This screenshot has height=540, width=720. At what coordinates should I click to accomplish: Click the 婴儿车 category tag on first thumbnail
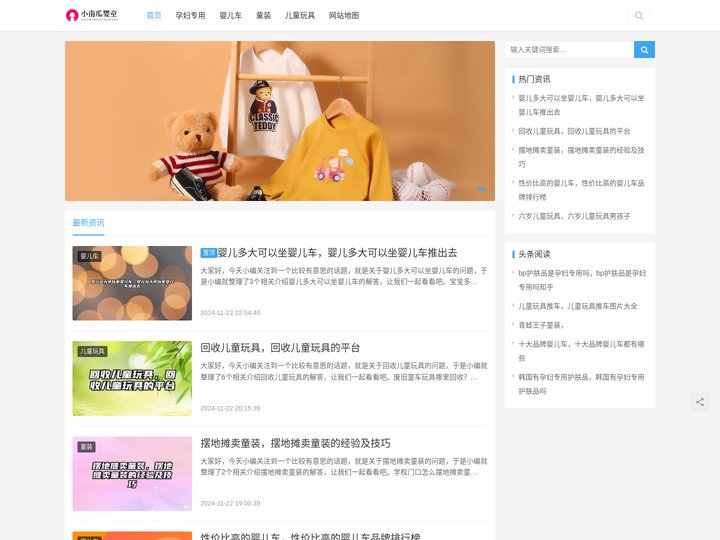(x=89, y=256)
